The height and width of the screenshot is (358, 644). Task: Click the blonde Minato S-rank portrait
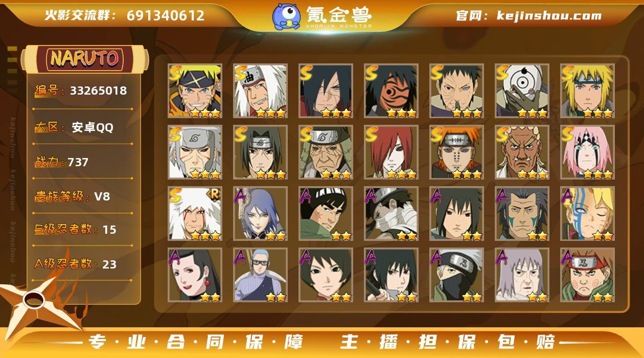click(x=587, y=91)
